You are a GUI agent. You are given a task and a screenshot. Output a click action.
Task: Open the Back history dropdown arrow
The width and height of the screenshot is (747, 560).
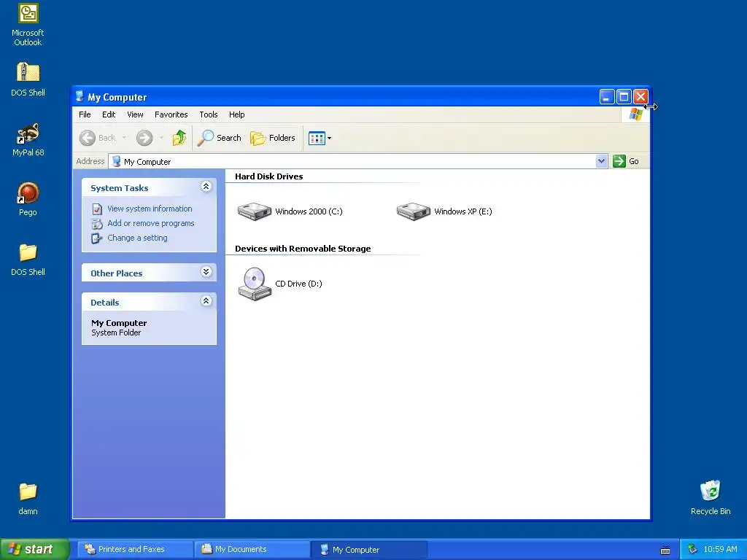point(125,138)
